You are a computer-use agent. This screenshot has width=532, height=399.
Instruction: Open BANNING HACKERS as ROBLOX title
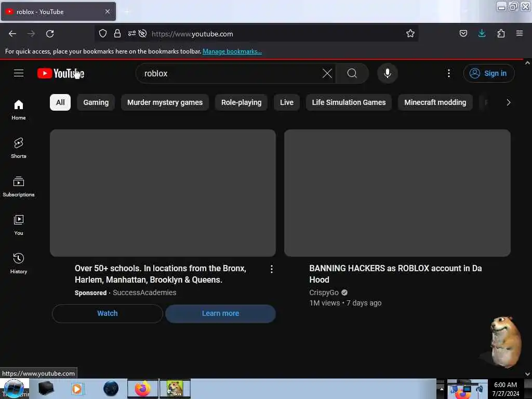click(x=395, y=274)
